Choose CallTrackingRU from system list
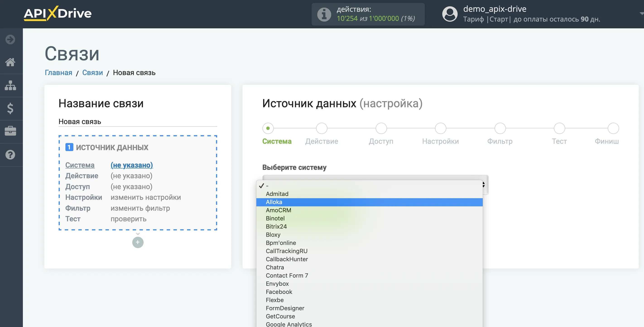The width and height of the screenshot is (644, 327). tap(369, 251)
